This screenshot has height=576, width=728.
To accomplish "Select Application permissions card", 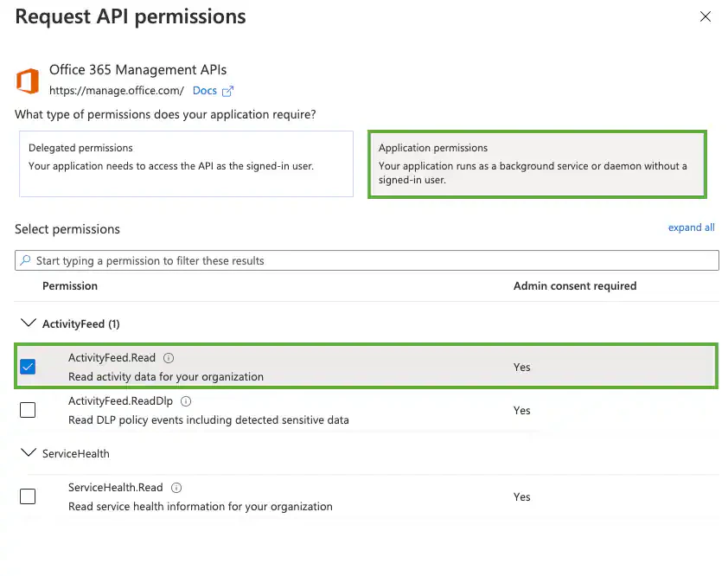I will (x=537, y=164).
